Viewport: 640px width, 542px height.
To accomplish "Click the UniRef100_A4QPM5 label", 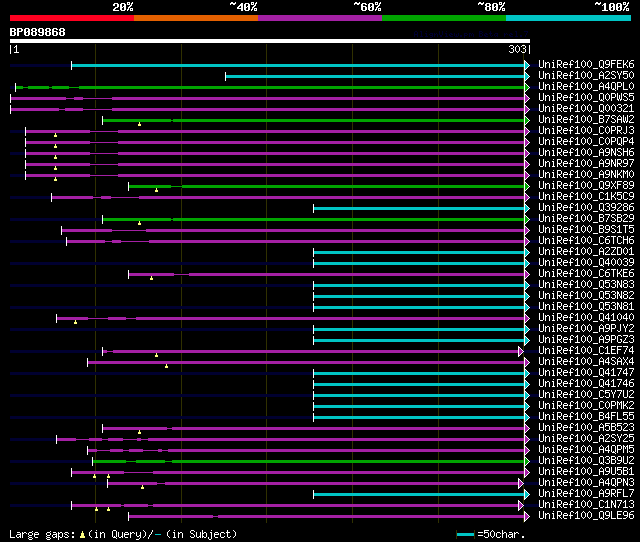I will click(586, 450).
